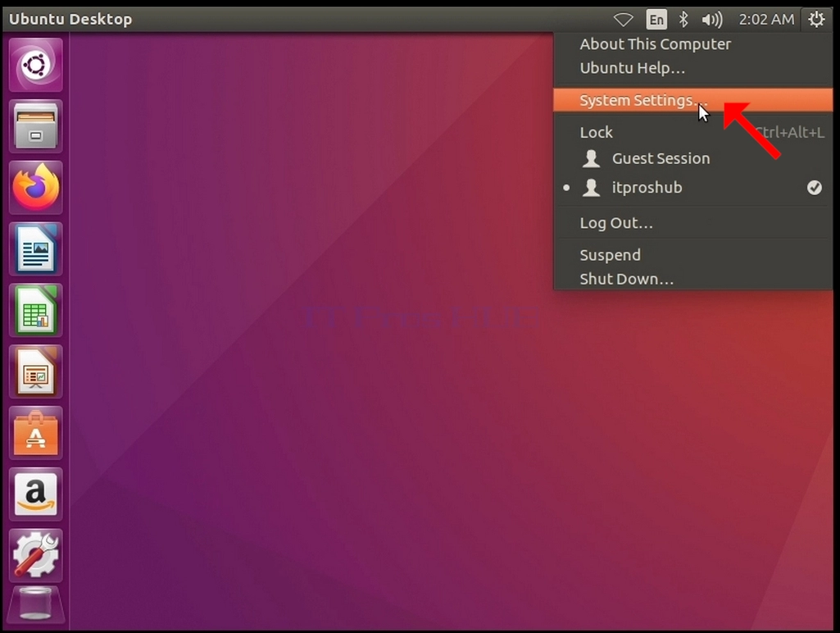840x633 pixels.
Task: Launch Firefox web browser
Action: [36, 188]
